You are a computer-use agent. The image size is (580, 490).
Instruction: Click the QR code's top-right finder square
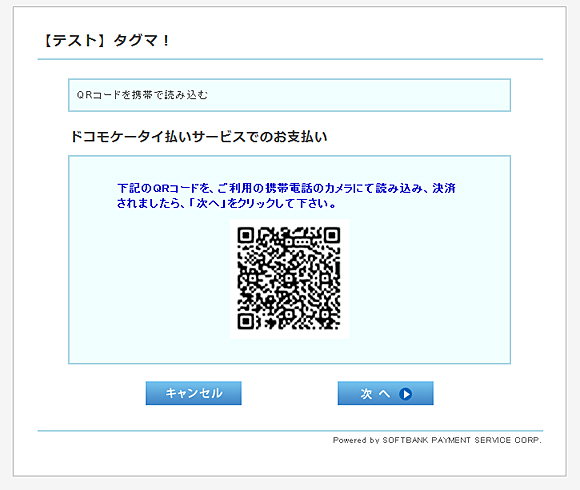(x=332, y=235)
